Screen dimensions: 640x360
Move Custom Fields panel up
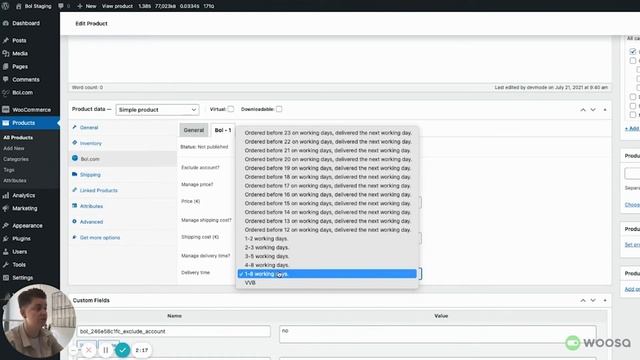[x=583, y=300]
